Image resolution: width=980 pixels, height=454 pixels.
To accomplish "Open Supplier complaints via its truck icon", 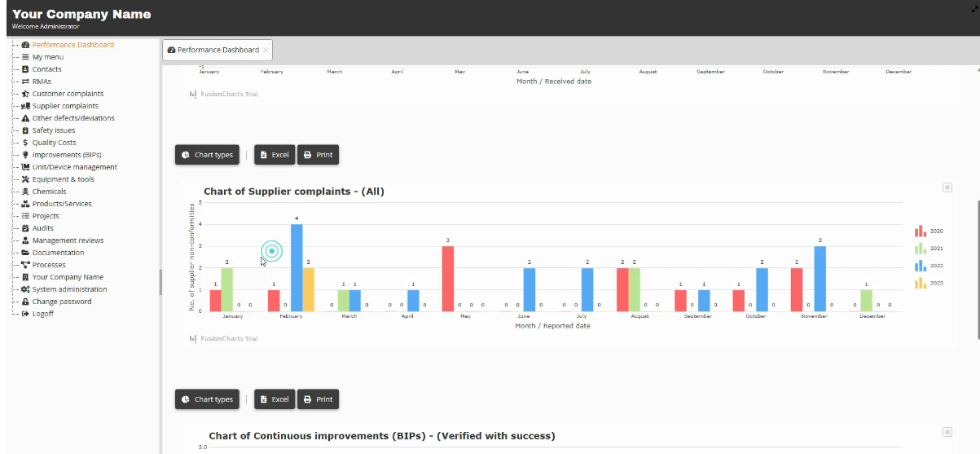I will click(25, 106).
